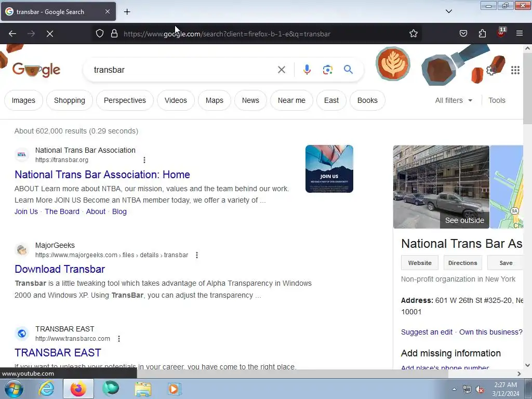Clear the search box text
532x399 pixels.
click(281, 70)
